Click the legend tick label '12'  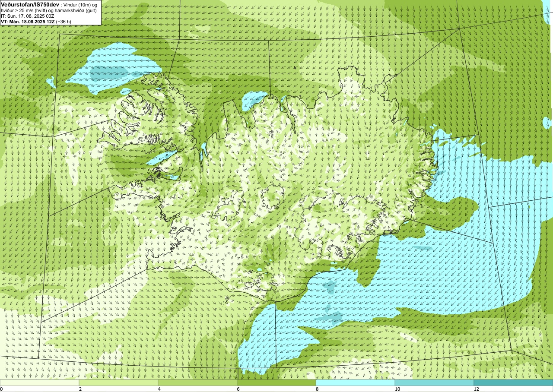(476, 389)
